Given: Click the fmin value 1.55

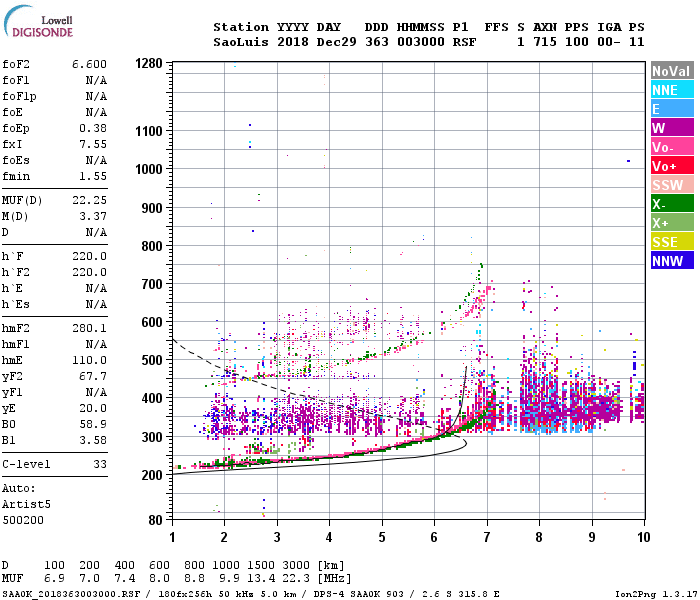Looking at the screenshot, I should tap(93, 176).
